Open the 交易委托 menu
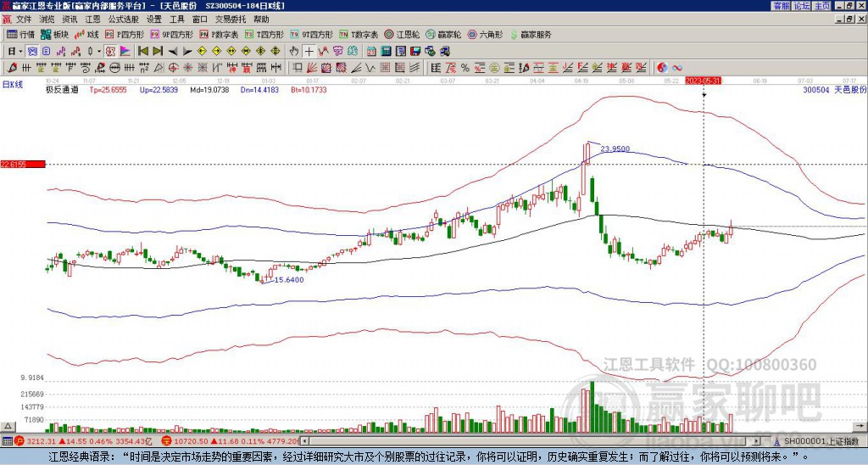 pos(231,20)
